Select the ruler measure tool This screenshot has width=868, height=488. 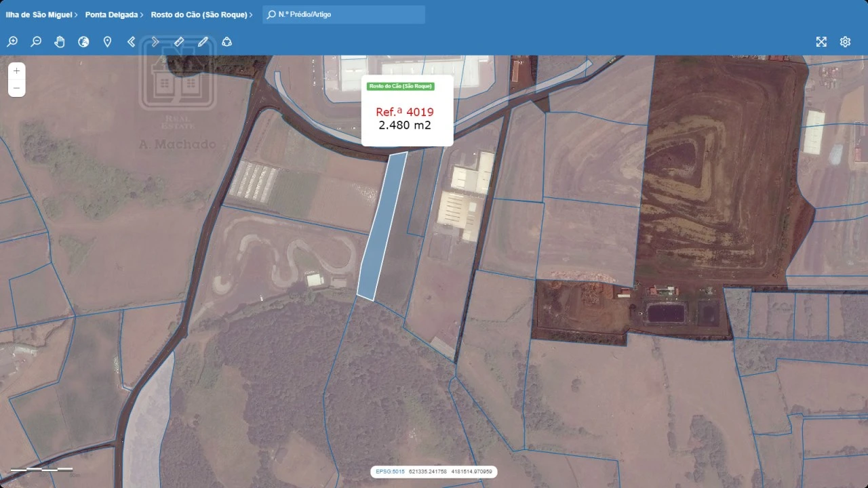(179, 42)
